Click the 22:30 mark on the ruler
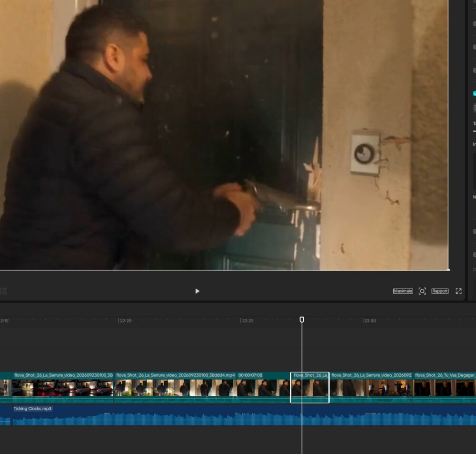 point(369,321)
